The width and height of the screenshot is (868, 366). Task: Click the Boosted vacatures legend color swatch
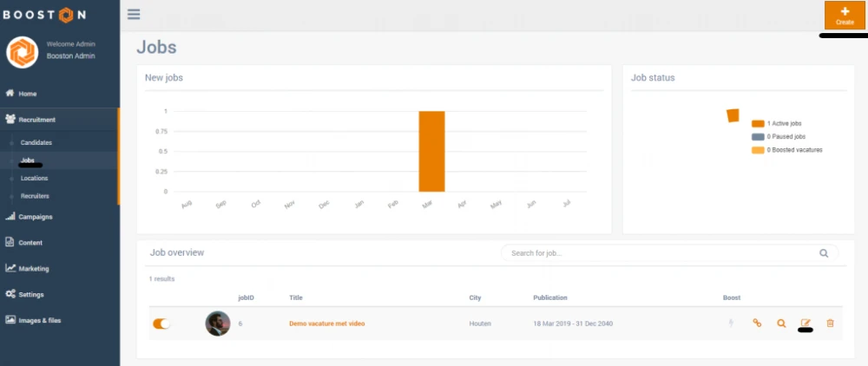click(758, 150)
